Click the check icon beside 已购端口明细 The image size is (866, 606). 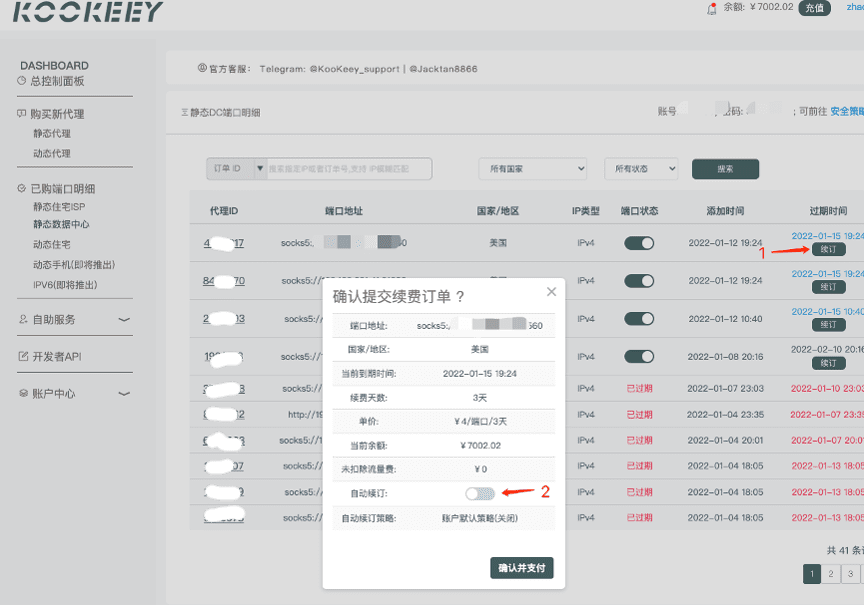(x=22, y=188)
